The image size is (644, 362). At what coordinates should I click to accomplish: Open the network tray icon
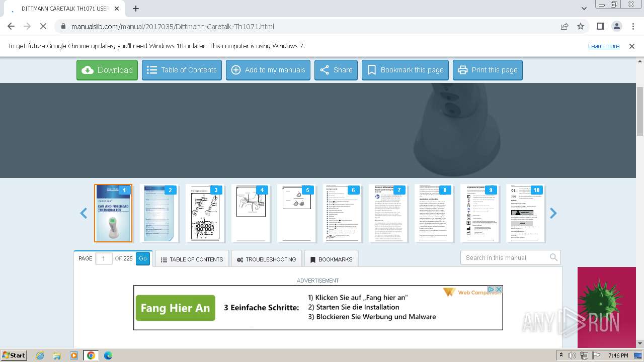coord(584,355)
